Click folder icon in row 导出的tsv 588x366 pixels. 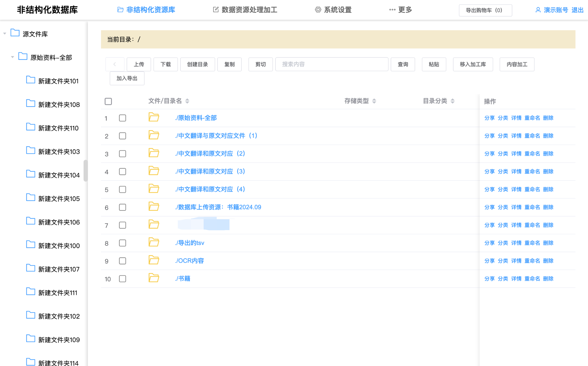click(x=154, y=242)
